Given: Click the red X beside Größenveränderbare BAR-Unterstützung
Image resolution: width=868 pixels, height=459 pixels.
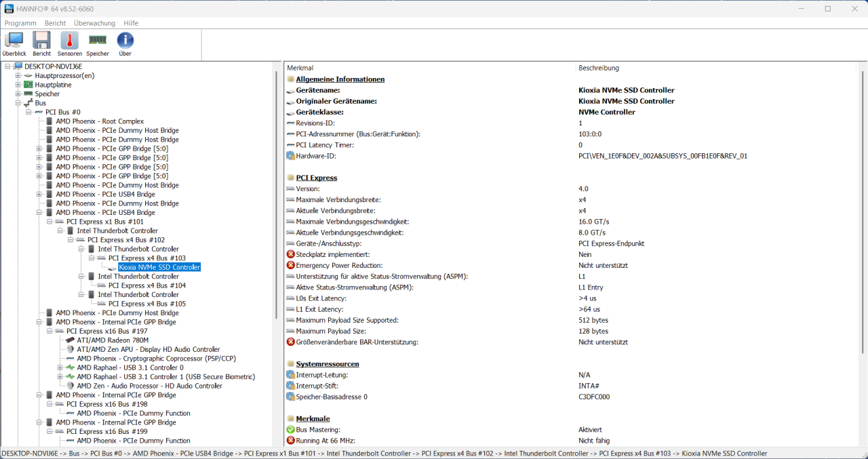Looking at the screenshot, I should (x=290, y=342).
